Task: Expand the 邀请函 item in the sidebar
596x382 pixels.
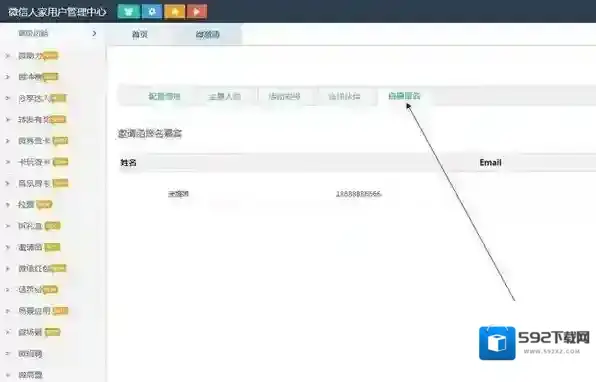Action: (30, 247)
